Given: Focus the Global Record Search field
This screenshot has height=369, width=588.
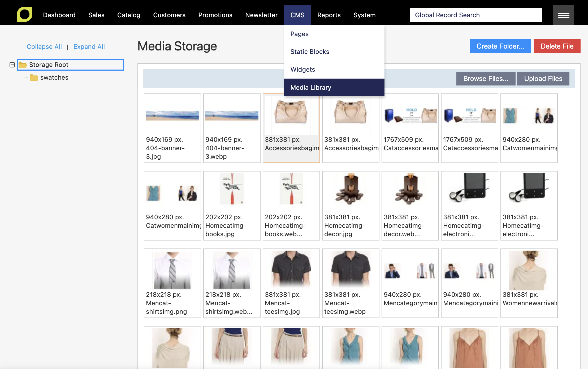Looking at the screenshot, I should point(476,15).
